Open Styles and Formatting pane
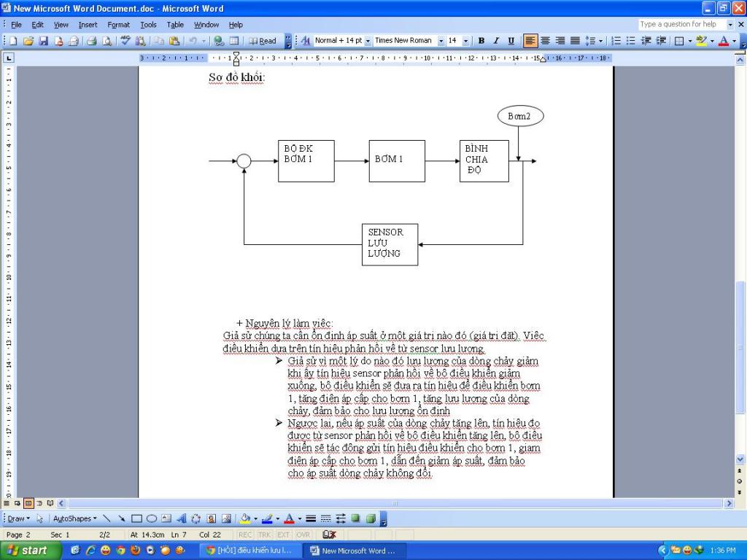 point(306,41)
